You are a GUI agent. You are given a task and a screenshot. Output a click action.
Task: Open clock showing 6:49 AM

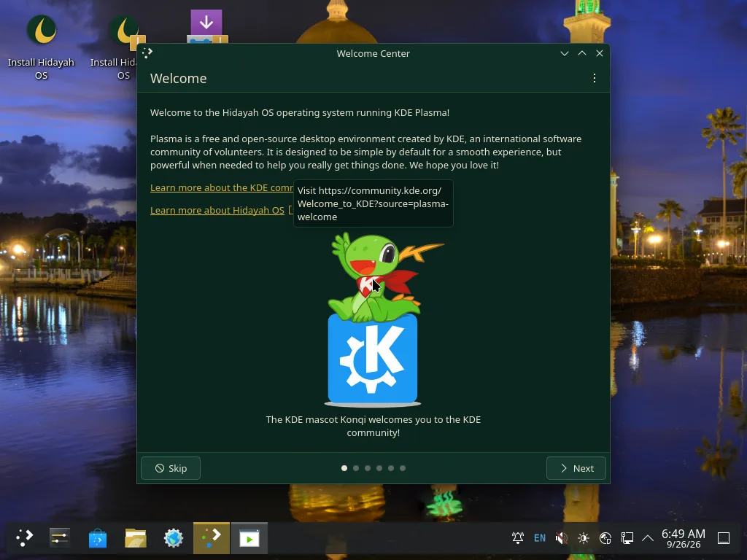[x=683, y=538]
